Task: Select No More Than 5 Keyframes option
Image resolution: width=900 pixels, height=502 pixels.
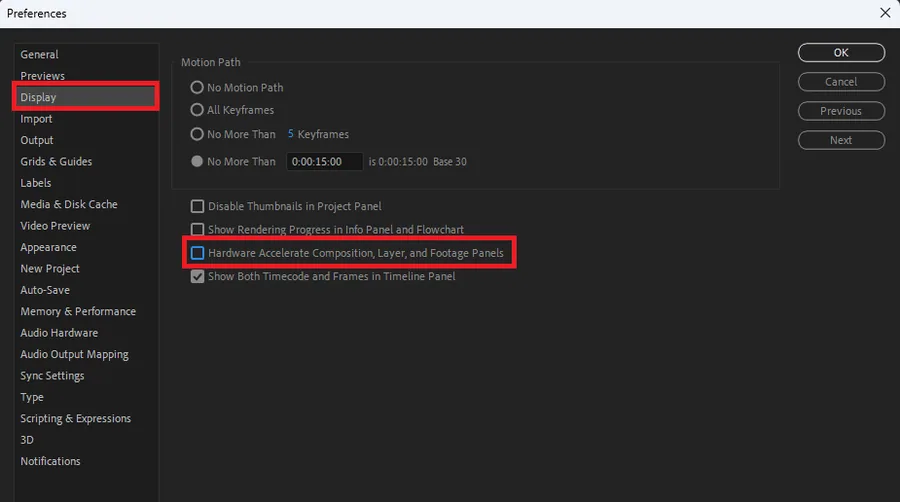Action: (x=197, y=134)
